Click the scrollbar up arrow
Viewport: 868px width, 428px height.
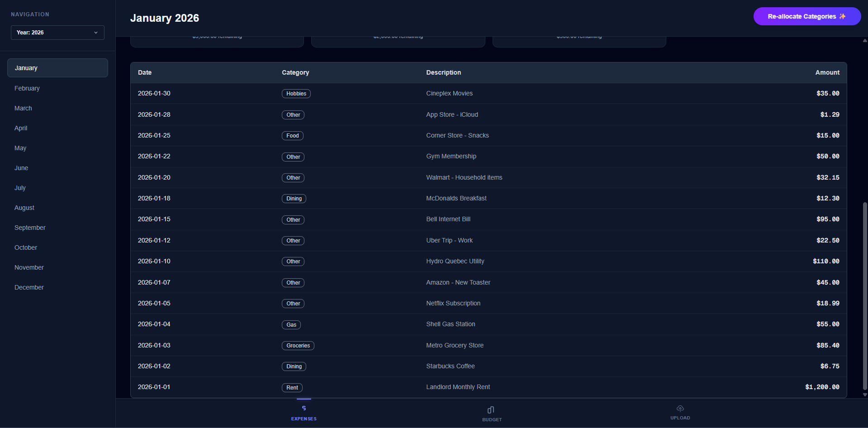click(x=865, y=40)
